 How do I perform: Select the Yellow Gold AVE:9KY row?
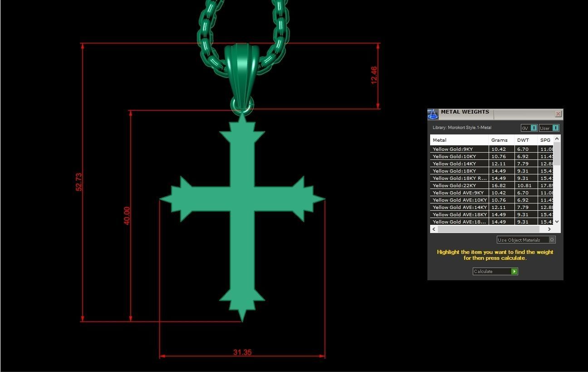click(492, 193)
